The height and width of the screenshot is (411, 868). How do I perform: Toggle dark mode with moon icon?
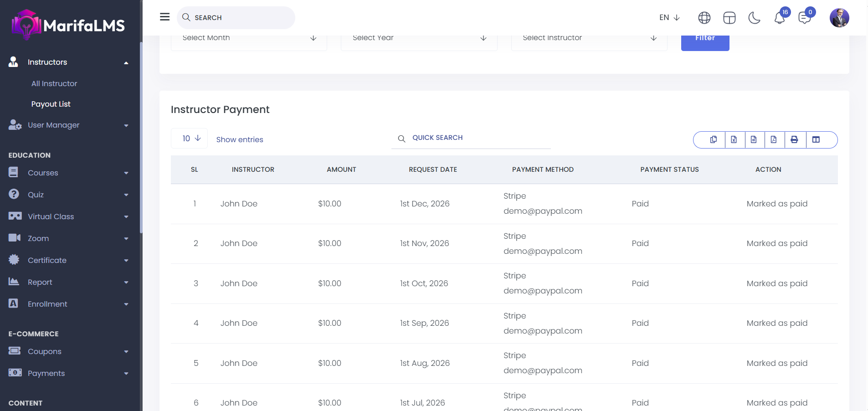(754, 18)
